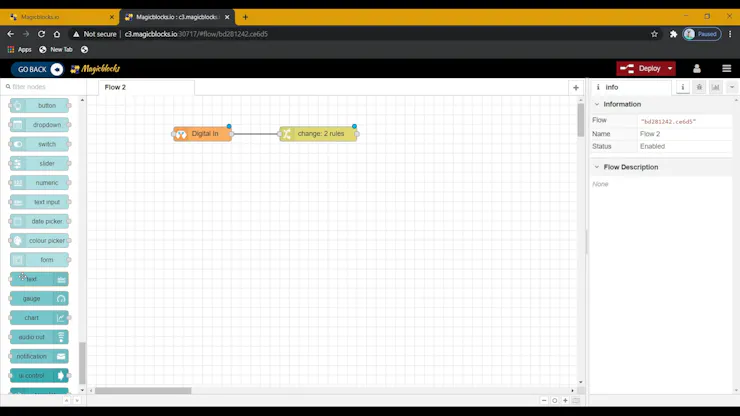Open the Apps bookmark shortcut
This screenshot has width=740, height=416.
(x=19, y=49)
